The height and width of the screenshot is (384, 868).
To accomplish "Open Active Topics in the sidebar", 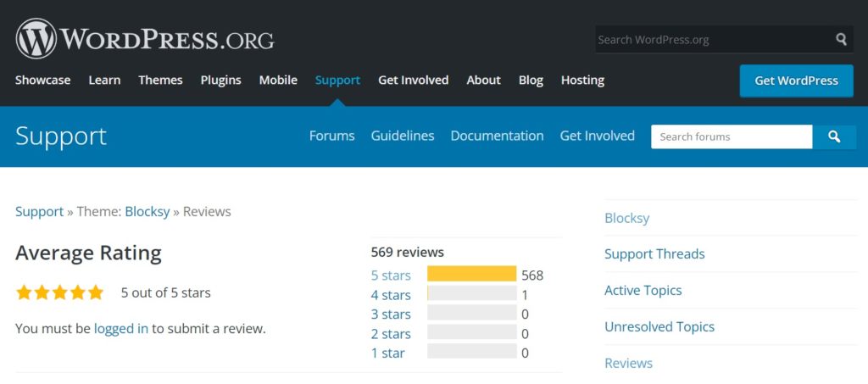I will [643, 291].
